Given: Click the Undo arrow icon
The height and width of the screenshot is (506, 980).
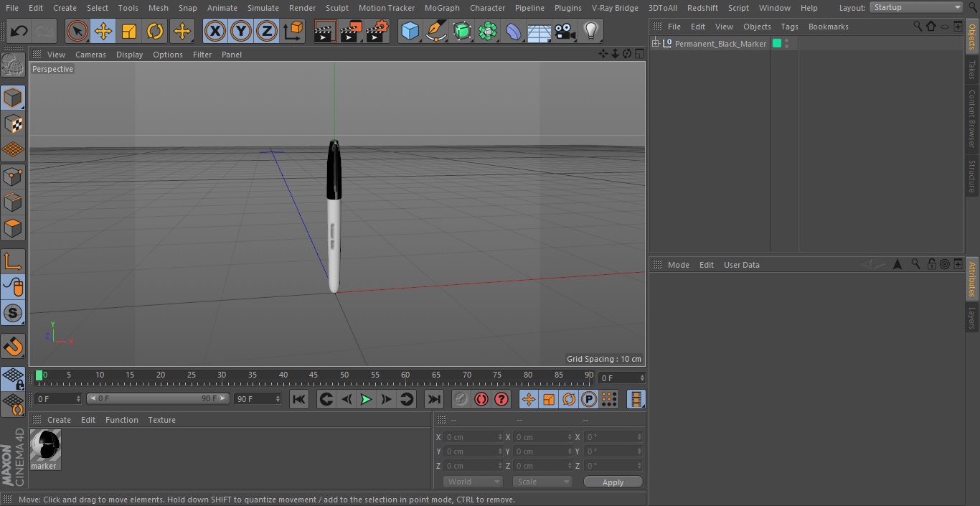Looking at the screenshot, I should (19, 31).
